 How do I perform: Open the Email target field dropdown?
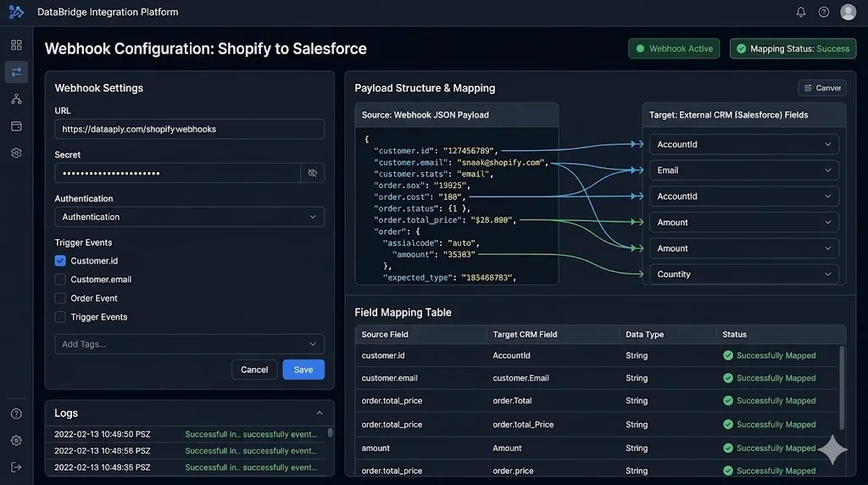pos(744,170)
